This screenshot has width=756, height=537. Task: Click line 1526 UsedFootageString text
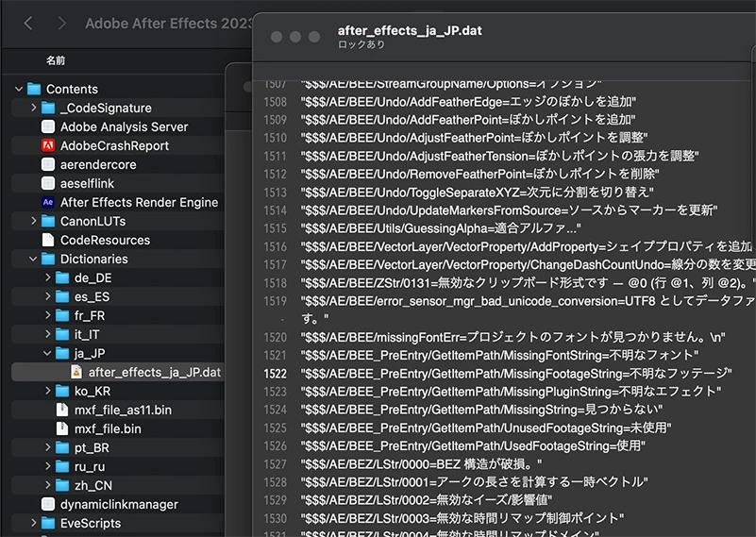click(x=473, y=445)
